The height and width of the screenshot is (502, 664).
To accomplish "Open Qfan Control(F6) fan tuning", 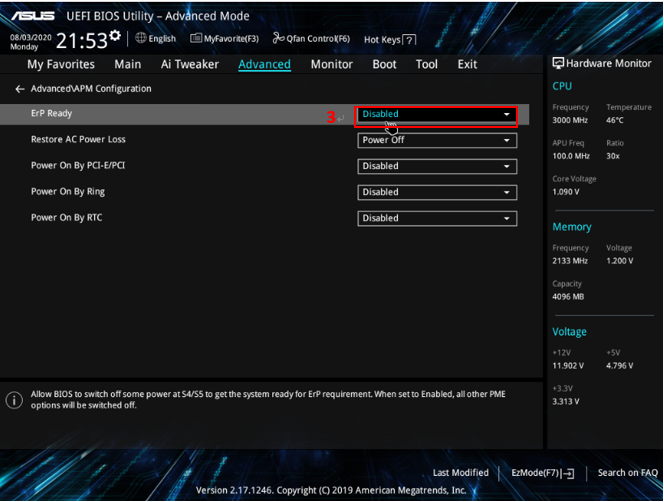I will coord(311,39).
